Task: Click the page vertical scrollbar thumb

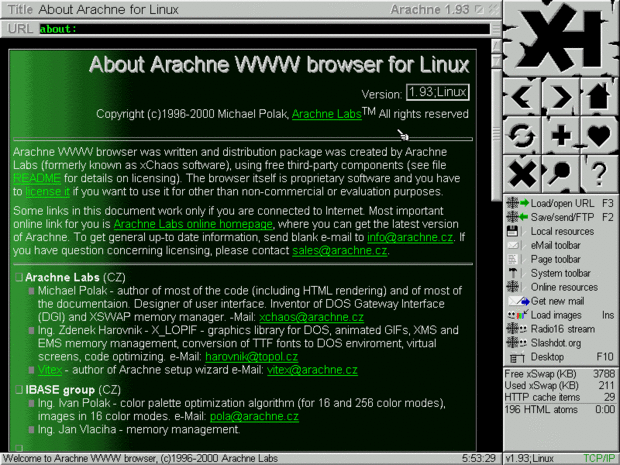Action: coord(496,134)
